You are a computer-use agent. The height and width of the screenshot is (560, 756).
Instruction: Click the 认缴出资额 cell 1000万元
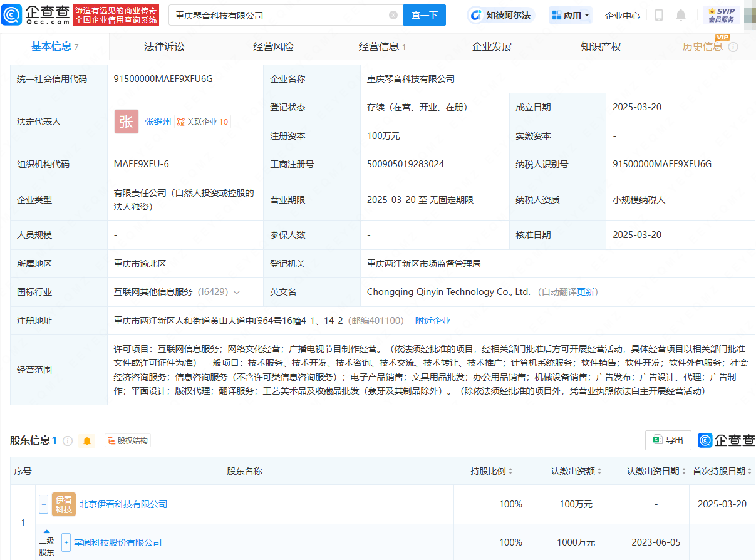576,542
